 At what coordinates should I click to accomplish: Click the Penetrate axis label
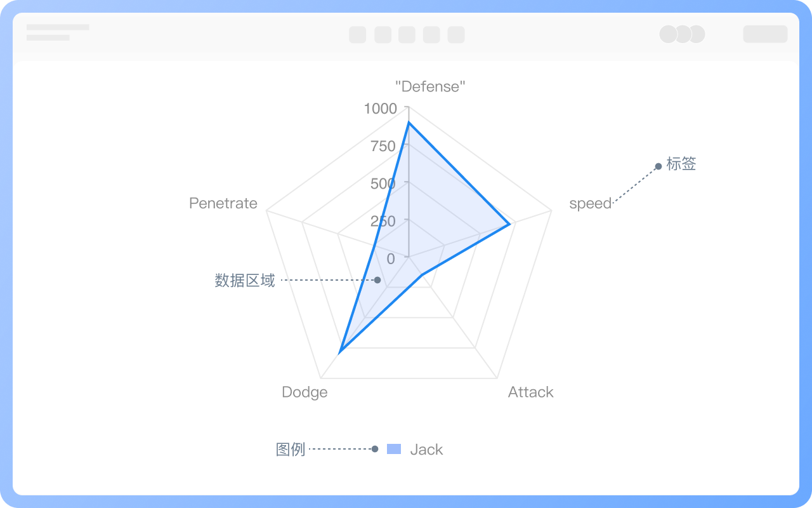(x=223, y=203)
